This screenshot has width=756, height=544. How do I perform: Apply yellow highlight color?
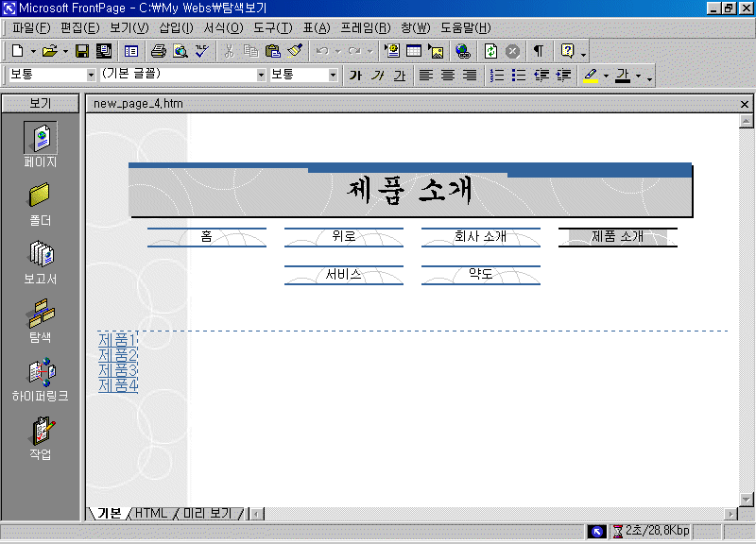click(x=591, y=76)
